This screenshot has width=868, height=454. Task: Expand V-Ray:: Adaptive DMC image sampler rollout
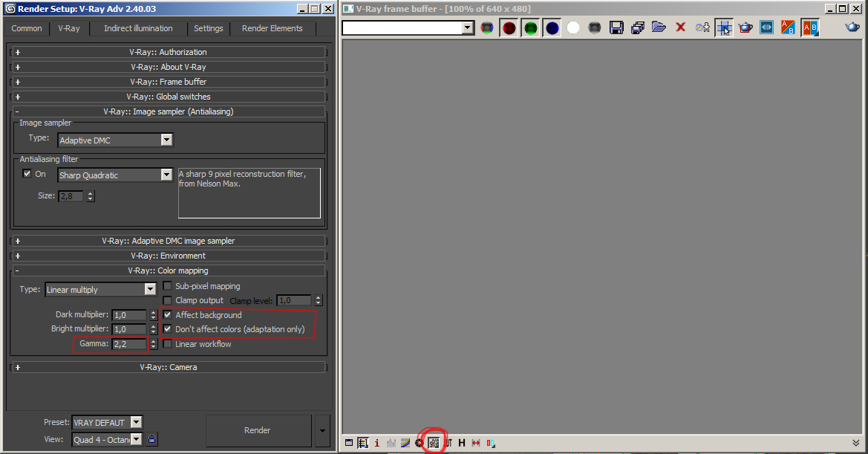tap(169, 241)
